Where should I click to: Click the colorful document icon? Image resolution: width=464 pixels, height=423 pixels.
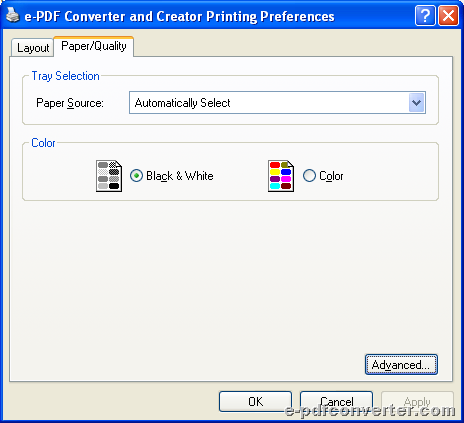pos(281,176)
